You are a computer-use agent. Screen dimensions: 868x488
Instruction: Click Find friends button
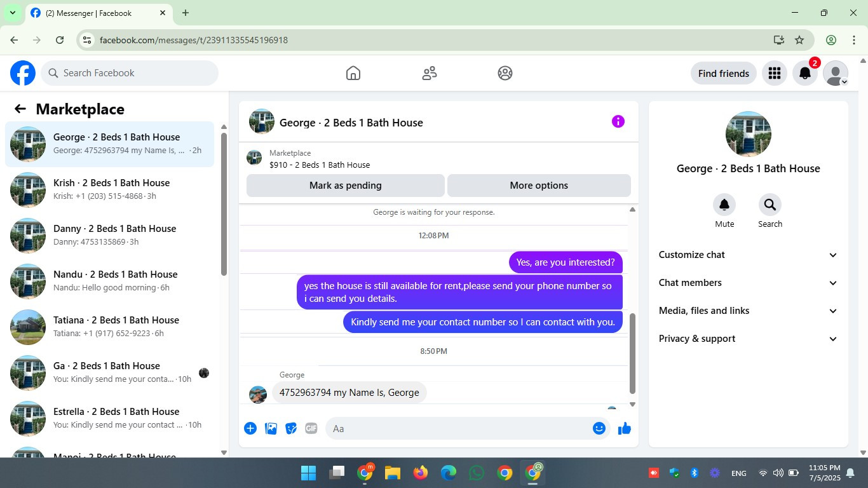point(724,73)
